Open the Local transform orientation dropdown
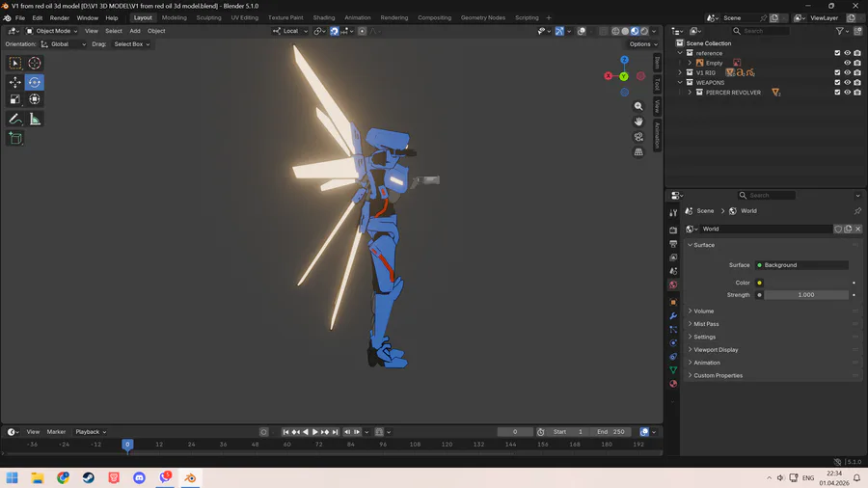 coord(290,31)
